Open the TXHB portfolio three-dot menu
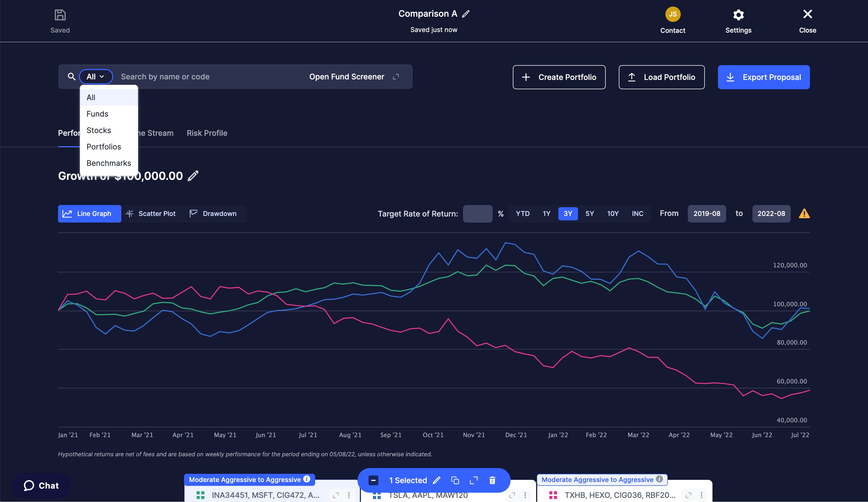Viewport: 868px width, 502px height. pyautogui.click(x=701, y=495)
